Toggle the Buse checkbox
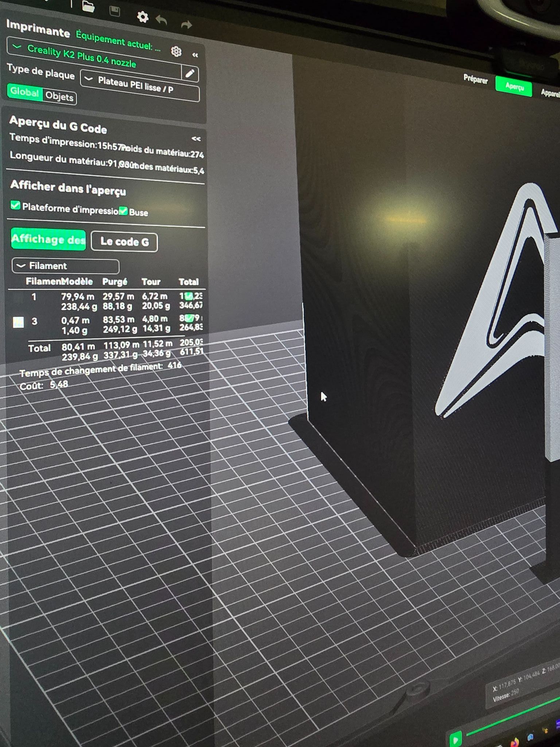This screenshot has width=560, height=747. (x=123, y=211)
